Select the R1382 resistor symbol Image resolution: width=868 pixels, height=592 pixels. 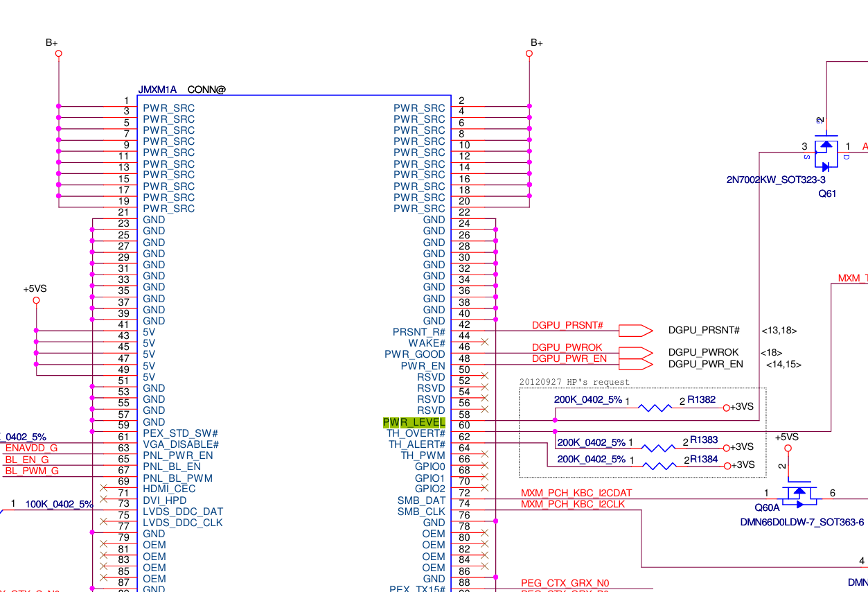coord(655,408)
